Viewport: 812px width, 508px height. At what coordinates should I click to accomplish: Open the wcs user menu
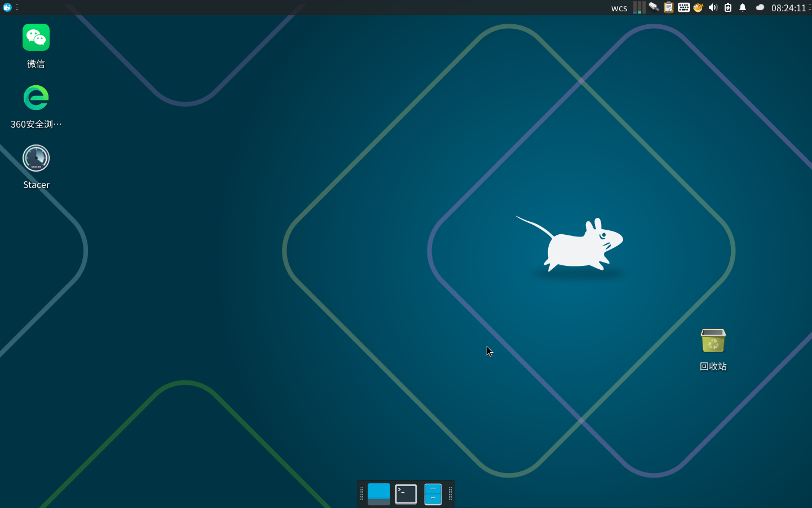[x=619, y=8]
